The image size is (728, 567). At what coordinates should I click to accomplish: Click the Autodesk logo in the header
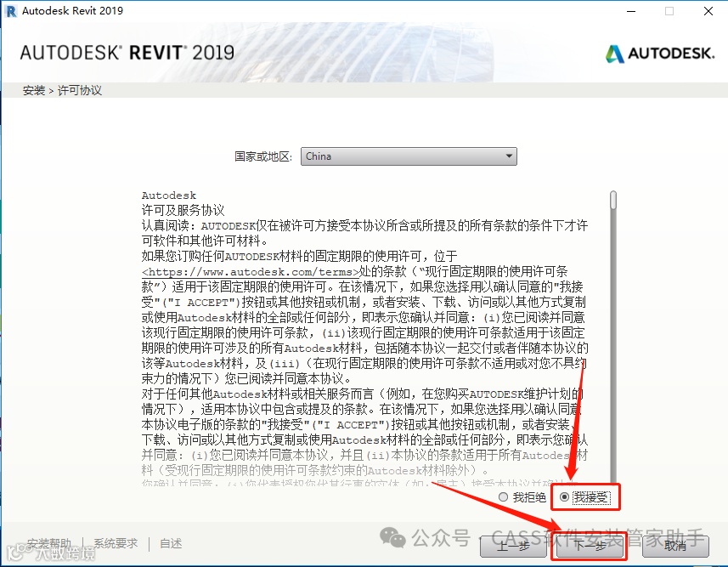tap(660, 54)
